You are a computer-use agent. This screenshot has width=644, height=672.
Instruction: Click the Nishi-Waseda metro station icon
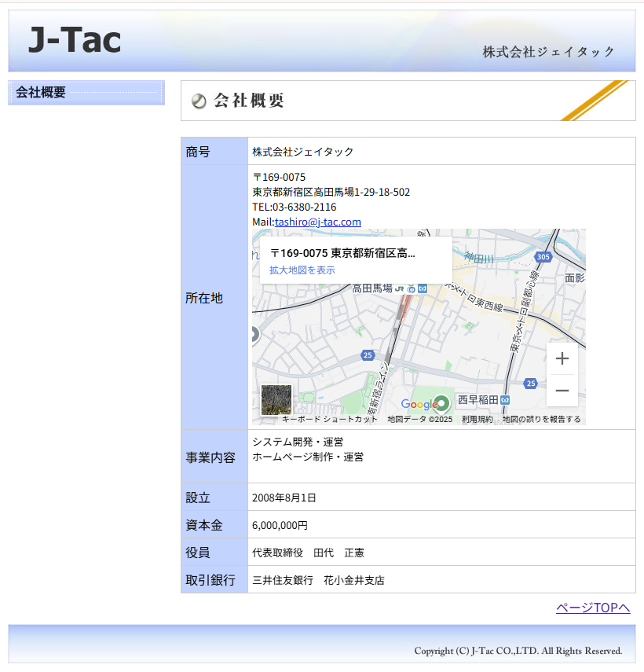point(505,400)
